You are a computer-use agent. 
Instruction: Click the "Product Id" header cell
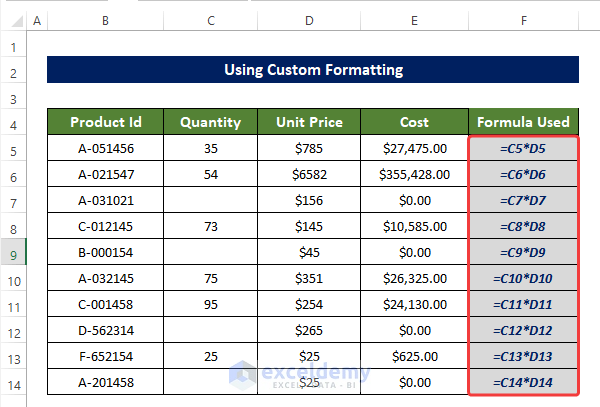105,123
